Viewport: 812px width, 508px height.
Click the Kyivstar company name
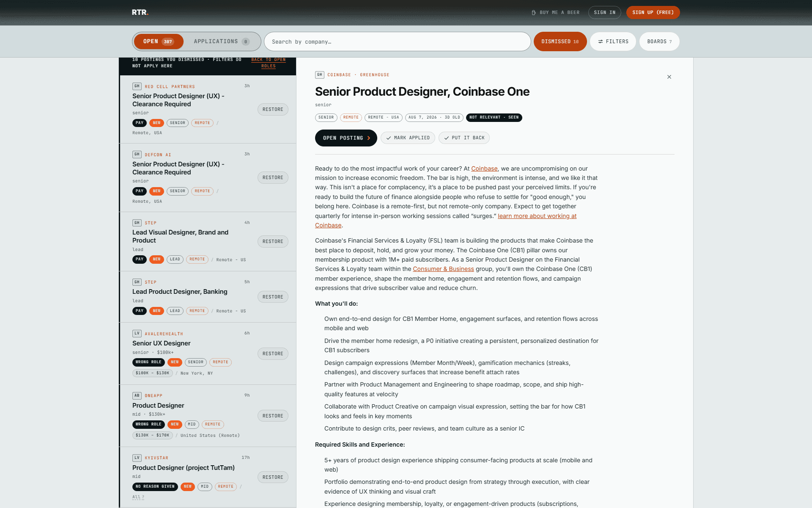coord(156,458)
